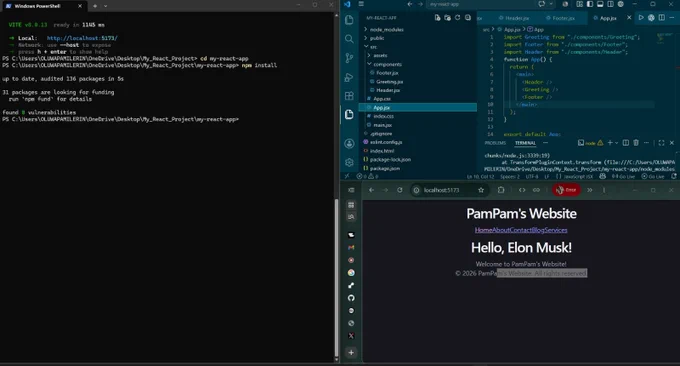Click http://localhost:5173/ link in PowerShell
Screen dimensions: 680x366
82,38
